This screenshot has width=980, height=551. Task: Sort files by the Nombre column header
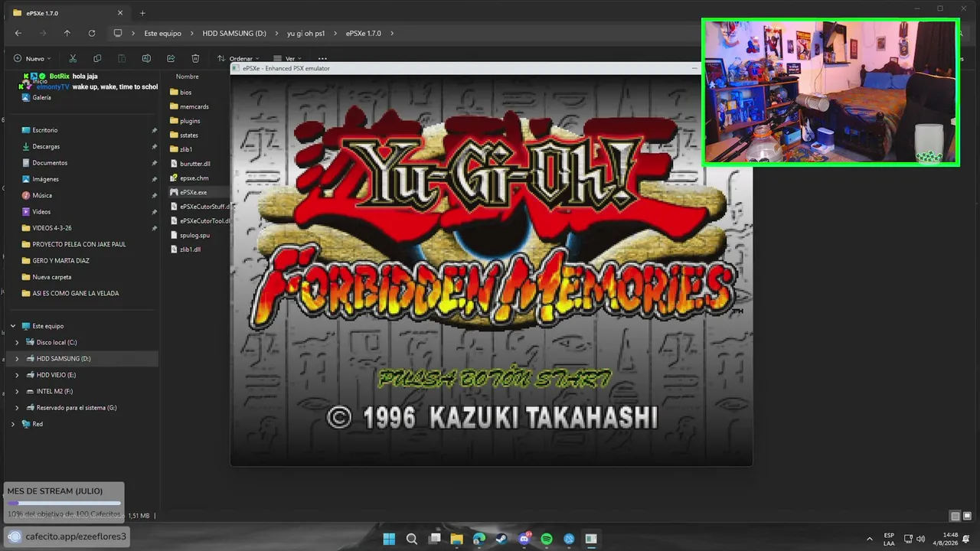(188, 77)
